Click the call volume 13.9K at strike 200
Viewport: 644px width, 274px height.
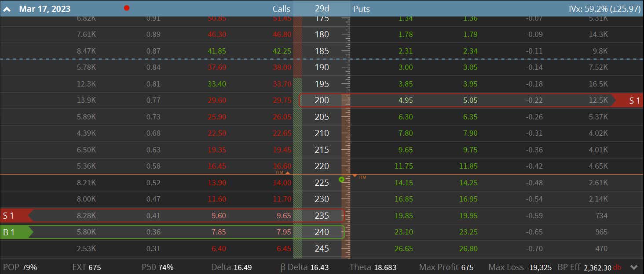coord(86,100)
